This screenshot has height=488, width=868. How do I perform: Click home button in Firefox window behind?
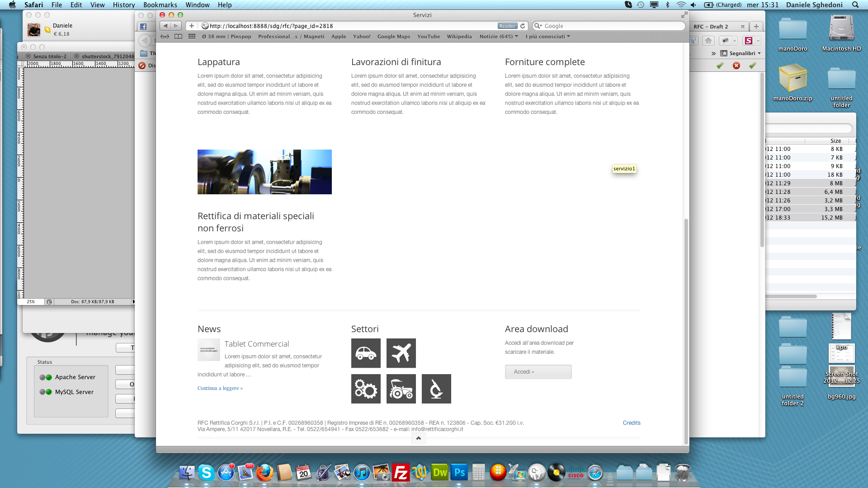(708, 41)
